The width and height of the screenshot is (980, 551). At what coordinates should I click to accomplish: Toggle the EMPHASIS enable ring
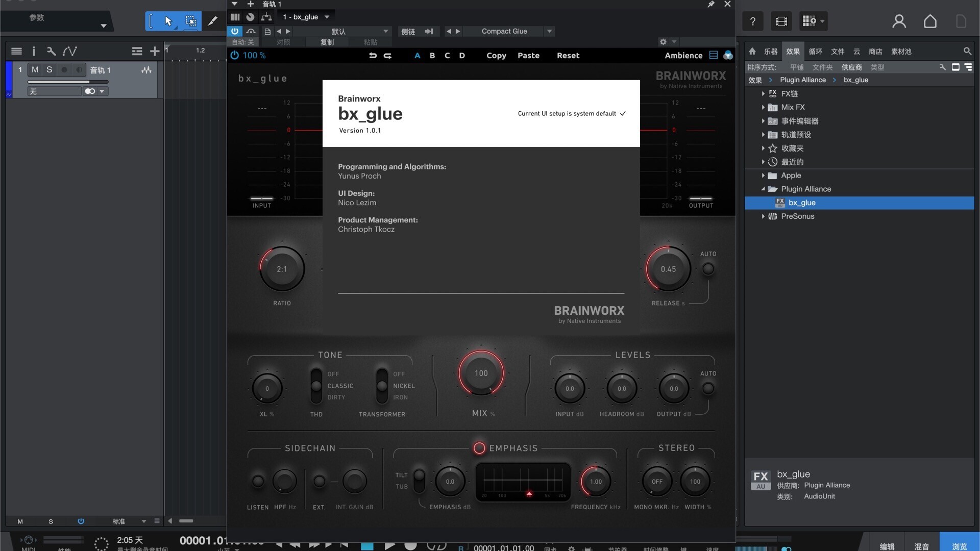pyautogui.click(x=479, y=448)
